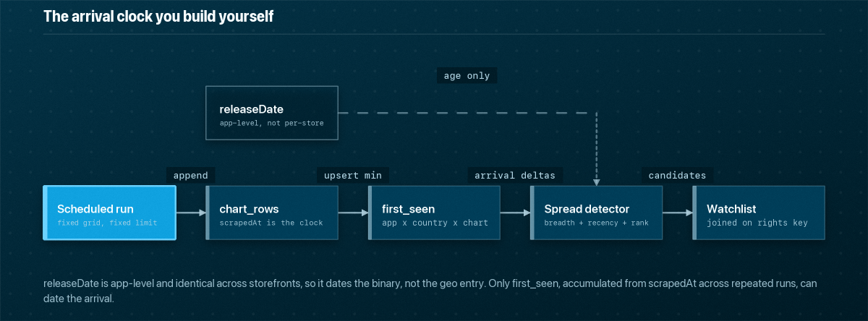The height and width of the screenshot is (321, 868).
Task: Click arrow between Scheduled run and chart_rows
Action: coord(191,213)
